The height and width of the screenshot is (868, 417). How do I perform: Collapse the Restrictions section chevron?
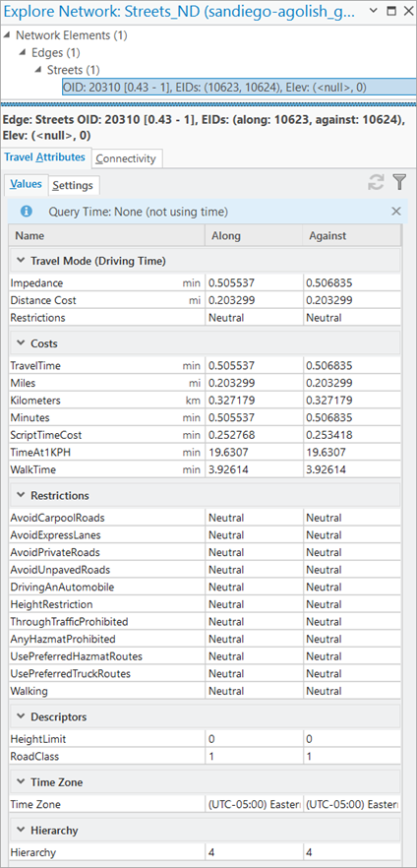pos(21,495)
